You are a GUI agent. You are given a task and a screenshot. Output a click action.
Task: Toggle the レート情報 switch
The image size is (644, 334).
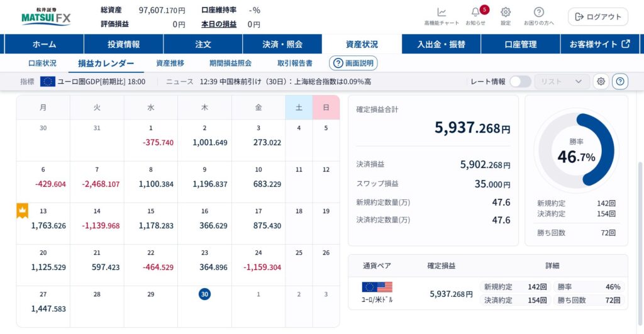(520, 81)
